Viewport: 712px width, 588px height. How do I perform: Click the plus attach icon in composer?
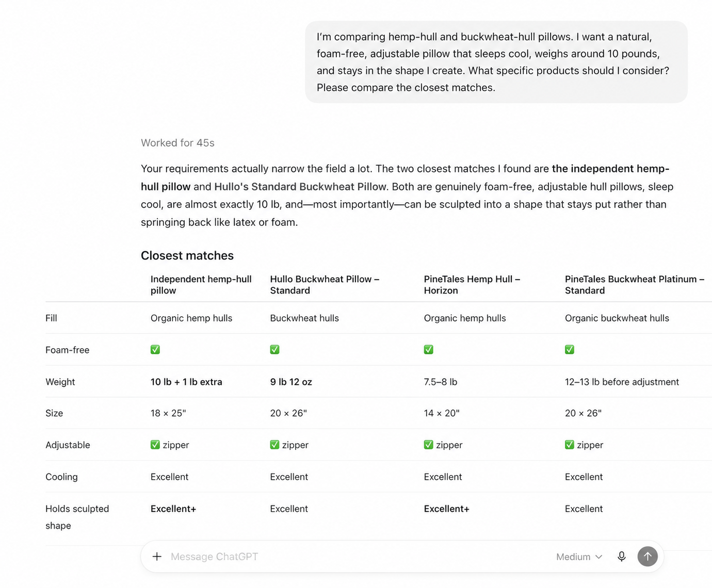pyautogui.click(x=157, y=557)
